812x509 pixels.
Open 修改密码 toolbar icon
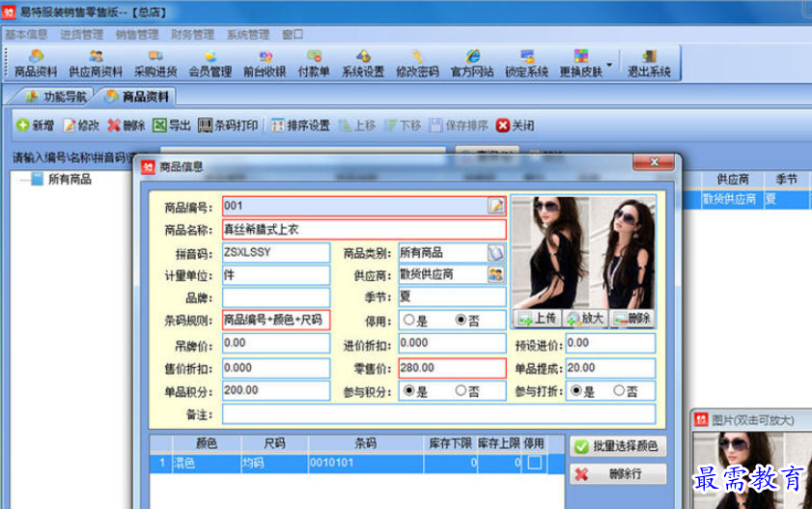click(417, 64)
